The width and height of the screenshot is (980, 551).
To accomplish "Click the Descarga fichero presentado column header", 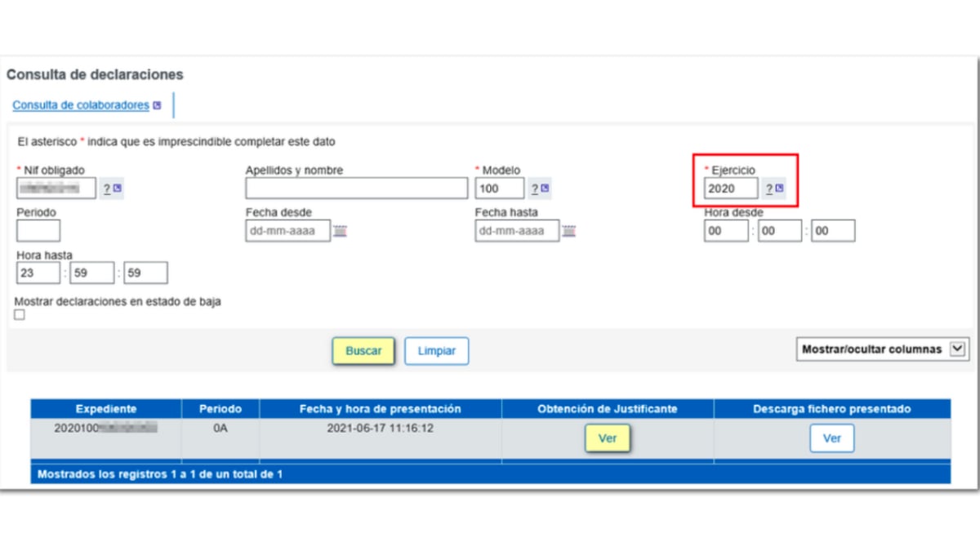I will (x=832, y=409).
